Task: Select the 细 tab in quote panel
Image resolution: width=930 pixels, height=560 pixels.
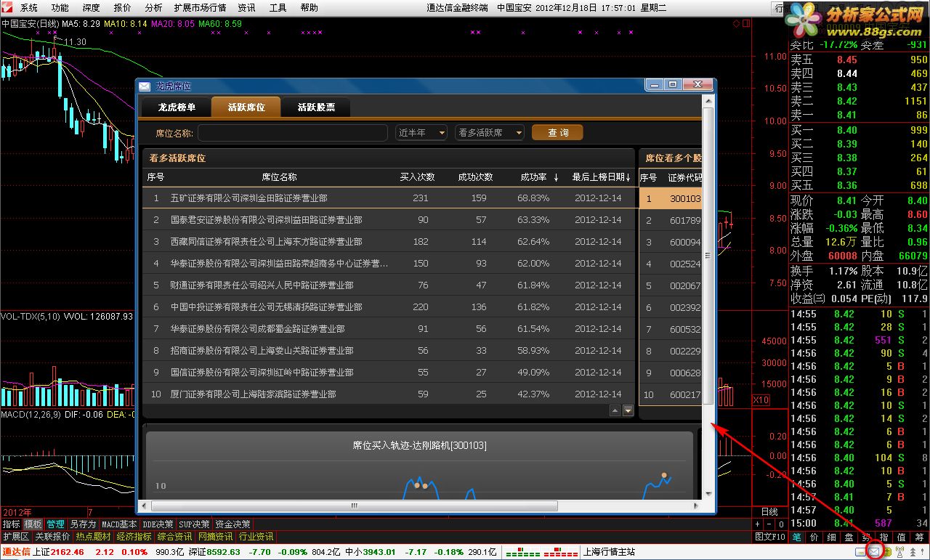Action: click(832, 537)
